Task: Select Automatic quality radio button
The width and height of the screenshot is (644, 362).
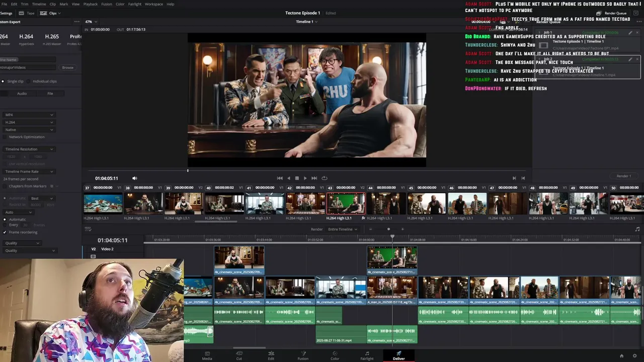Action: (x=5, y=198)
